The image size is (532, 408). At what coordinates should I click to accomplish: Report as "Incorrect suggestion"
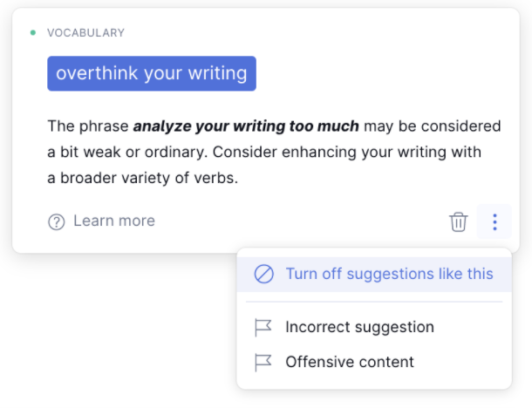click(359, 328)
